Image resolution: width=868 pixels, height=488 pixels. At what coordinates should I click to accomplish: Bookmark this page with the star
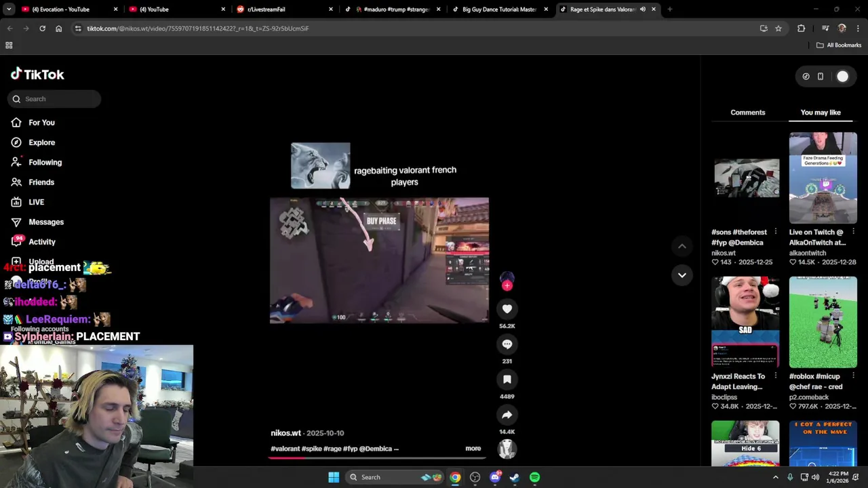click(778, 28)
